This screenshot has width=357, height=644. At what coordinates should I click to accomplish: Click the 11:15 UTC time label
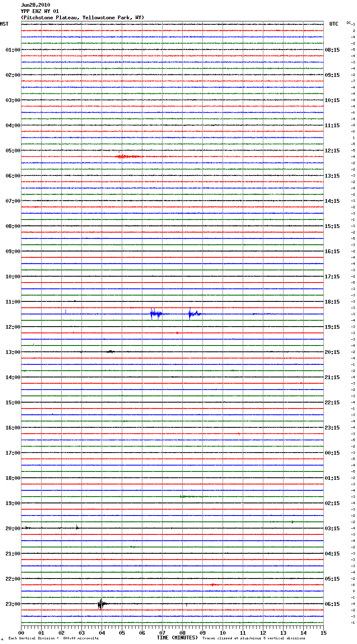tap(332, 126)
